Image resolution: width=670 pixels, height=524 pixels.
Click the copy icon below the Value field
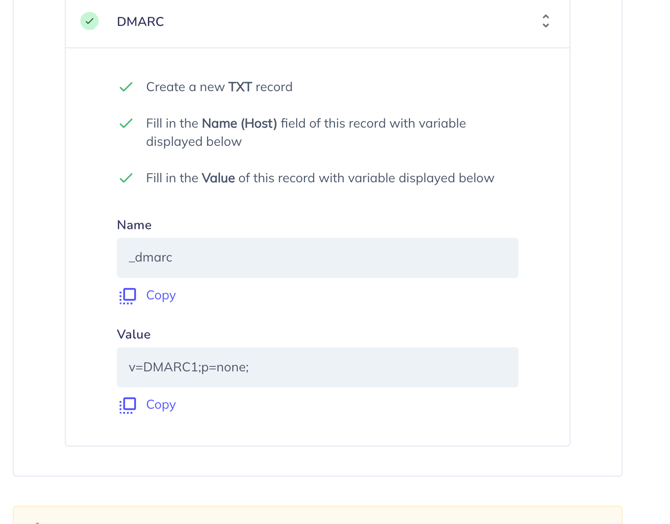[128, 405]
